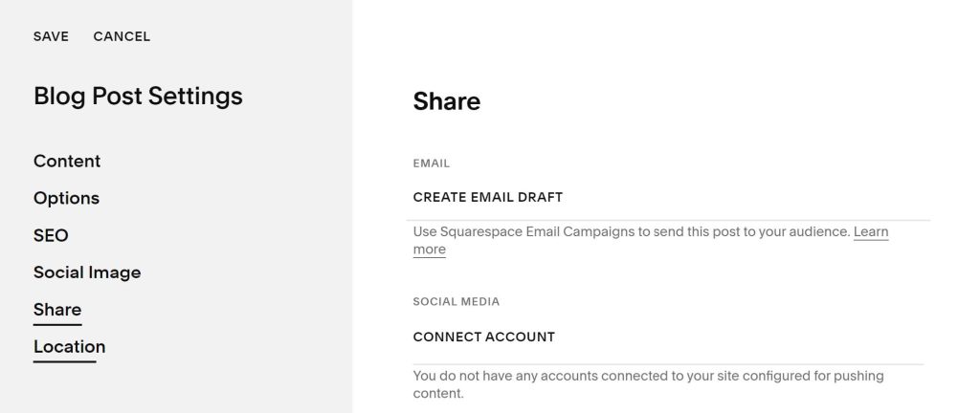Select the Social Image tab
980x413 pixels.
87,272
